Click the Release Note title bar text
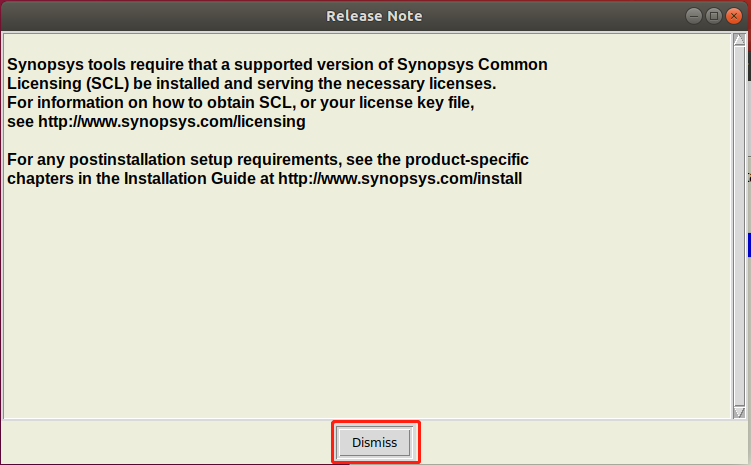The width and height of the screenshot is (751, 465). pos(374,16)
